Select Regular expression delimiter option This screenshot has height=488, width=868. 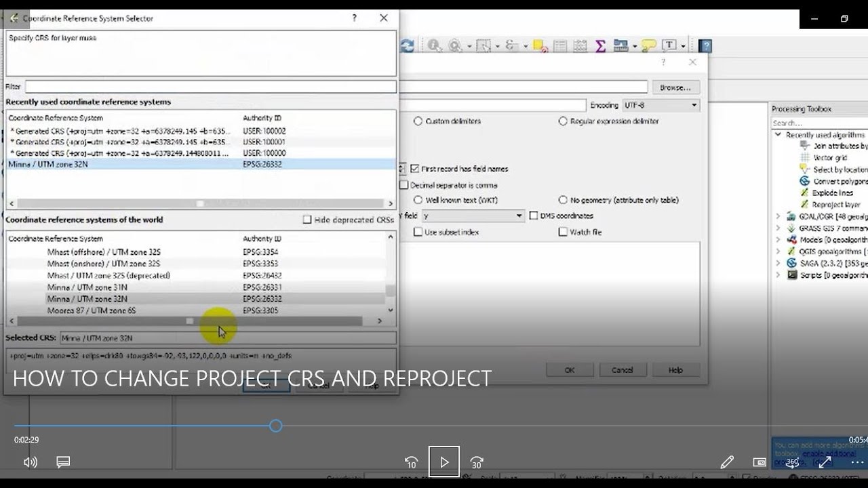pos(563,121)
